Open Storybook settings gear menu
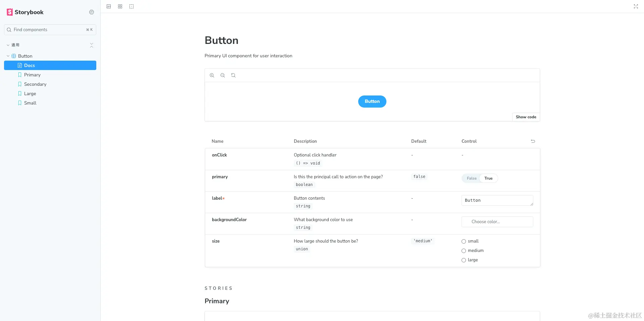This screenshot has width=644, height=321. [92, 12]
